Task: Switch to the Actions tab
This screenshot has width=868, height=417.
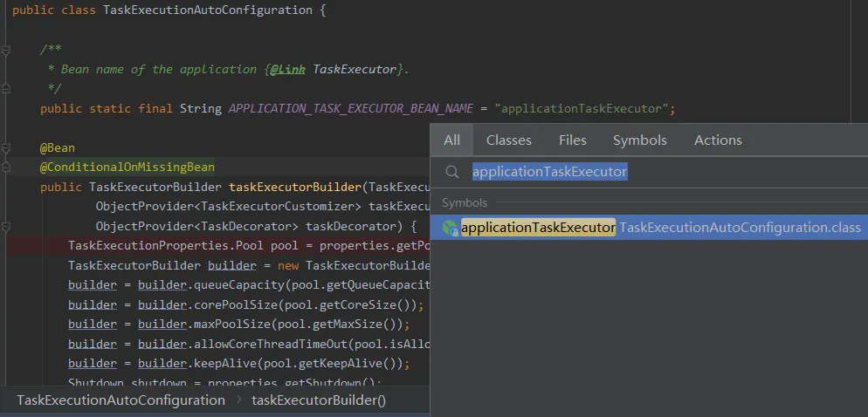Action: [x=718, y=140]
